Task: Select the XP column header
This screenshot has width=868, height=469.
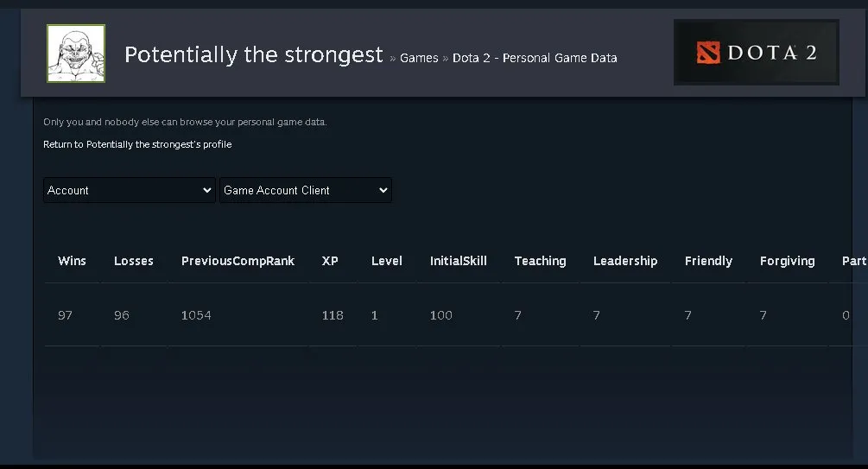Action: (330, 261)
